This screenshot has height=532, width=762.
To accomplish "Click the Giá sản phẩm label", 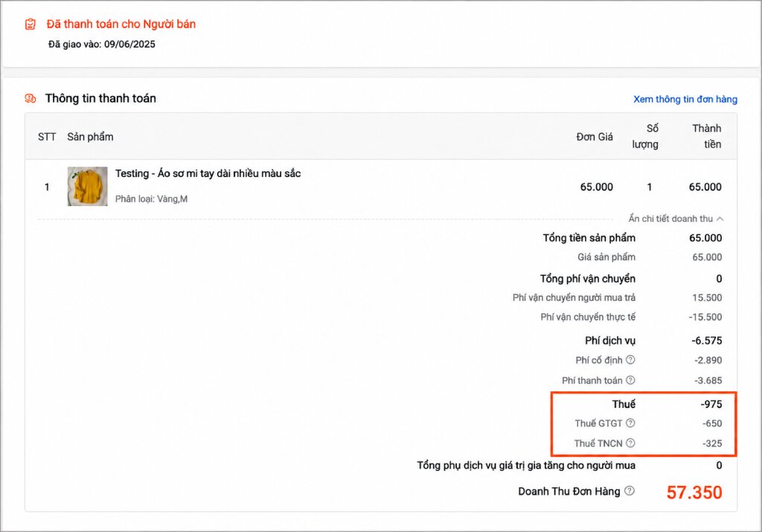I will click(x=606, y=257).
